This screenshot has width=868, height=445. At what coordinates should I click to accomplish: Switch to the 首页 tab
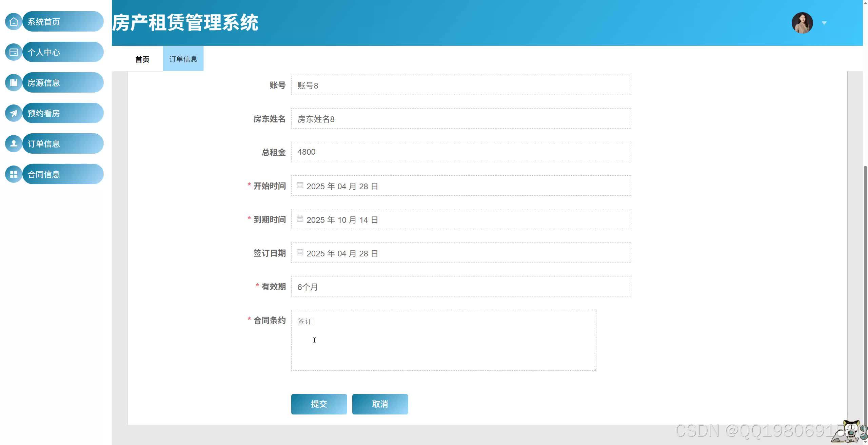click(x=142, y=60)
